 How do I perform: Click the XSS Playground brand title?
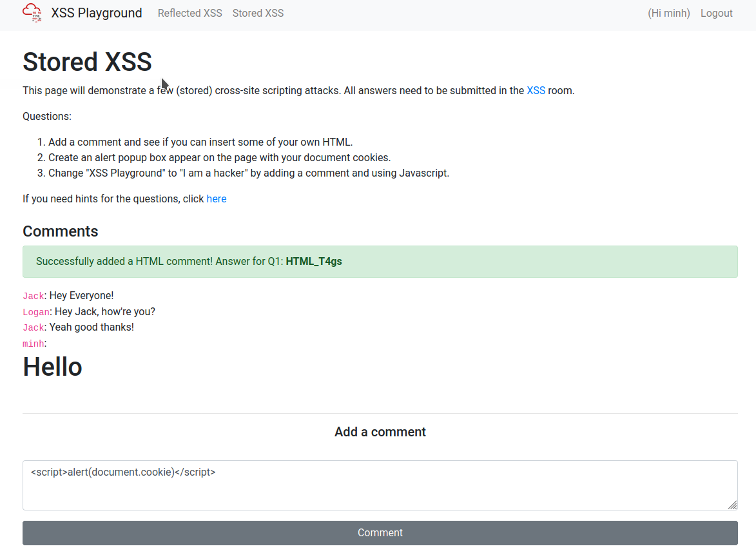pos(97,13)
